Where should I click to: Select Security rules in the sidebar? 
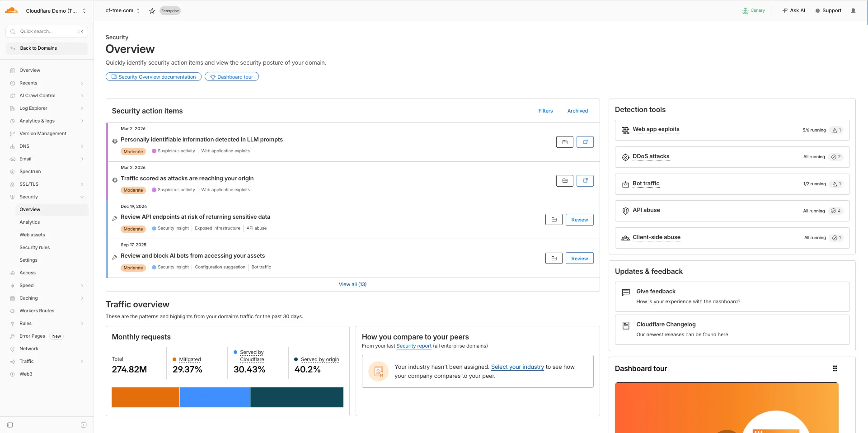[35, 247]
